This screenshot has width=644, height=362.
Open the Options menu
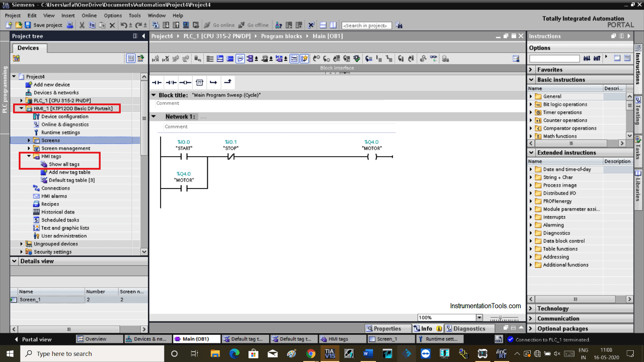click(x=113, y=15)
